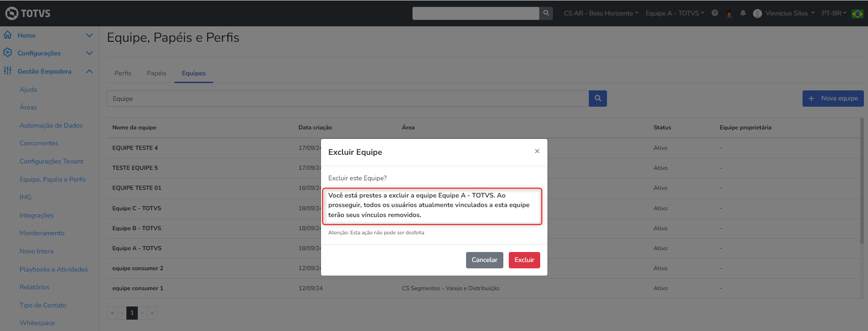Collapse the Gestão Empodera sidebar section

pos(89,71)
